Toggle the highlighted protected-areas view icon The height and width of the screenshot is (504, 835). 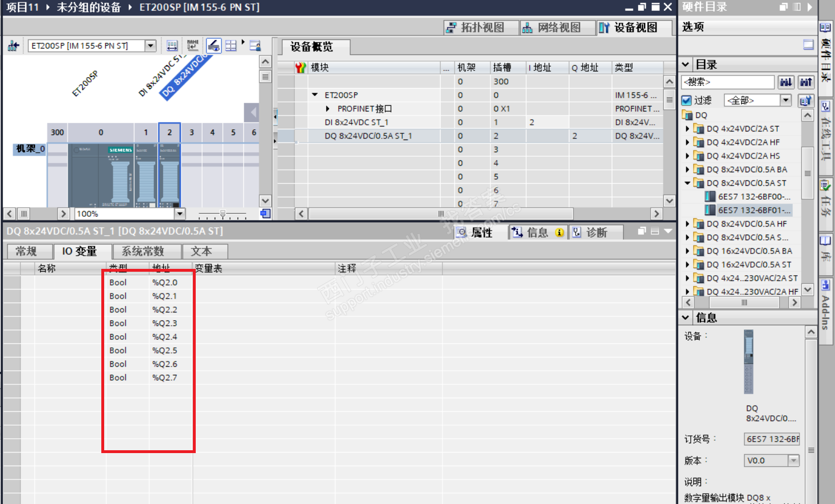[x=213, y=46]
